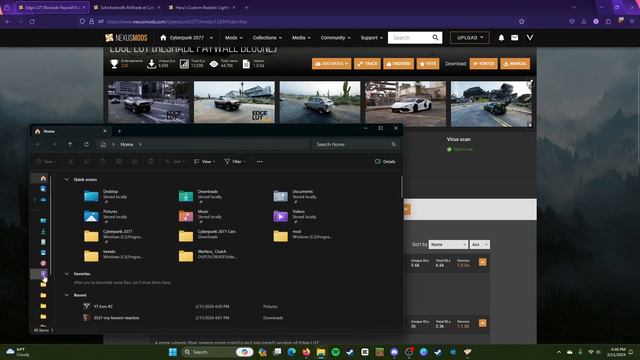Select Home icon in Explorer navigation pane
Screen dimensions: 640x360
pos(43,178)
